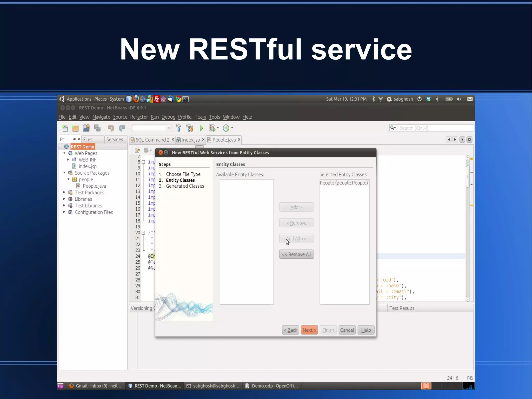Click the Profile Project clock icon
Viewport: 532px width, 399px height.
click(226, 128)
